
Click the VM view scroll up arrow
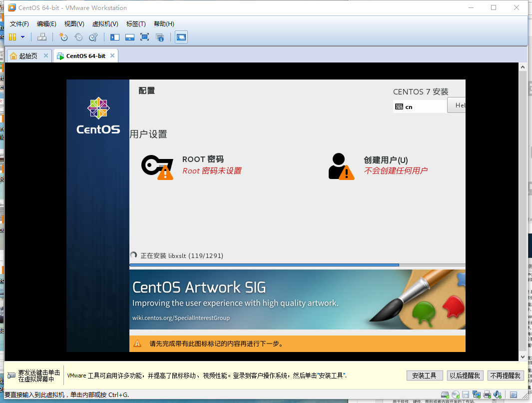tap(523, 67)
